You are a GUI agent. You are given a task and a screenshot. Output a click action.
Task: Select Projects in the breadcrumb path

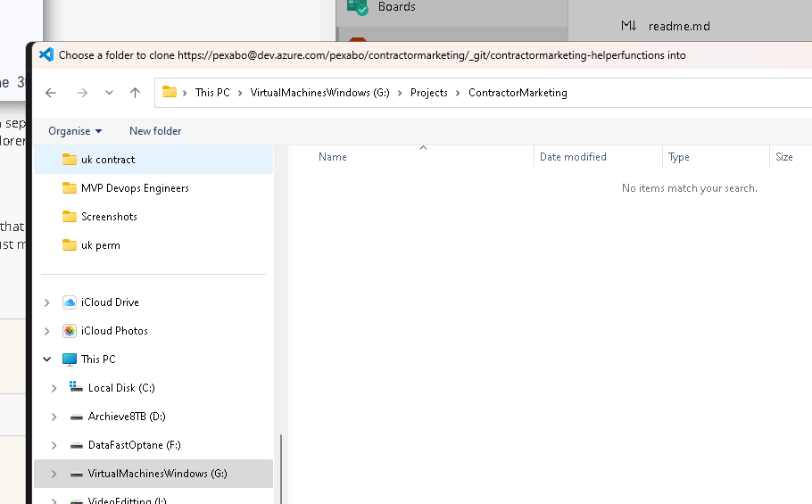click(429, 93)
